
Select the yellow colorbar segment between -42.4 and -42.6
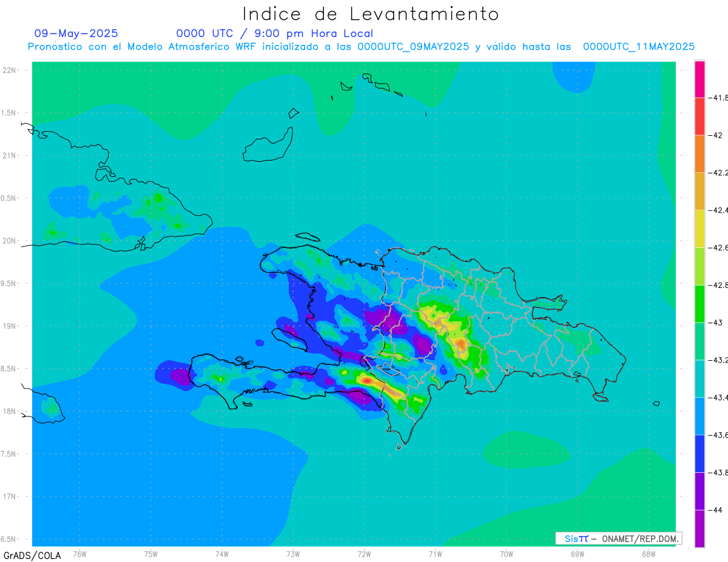[x=699, y=229]
